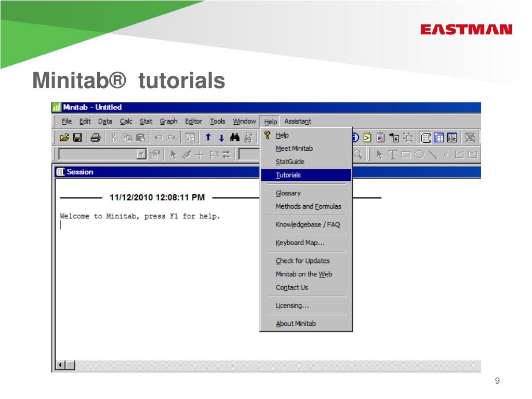
Task: Open About Minitab from Help menu
Action: tap(296, 324)
